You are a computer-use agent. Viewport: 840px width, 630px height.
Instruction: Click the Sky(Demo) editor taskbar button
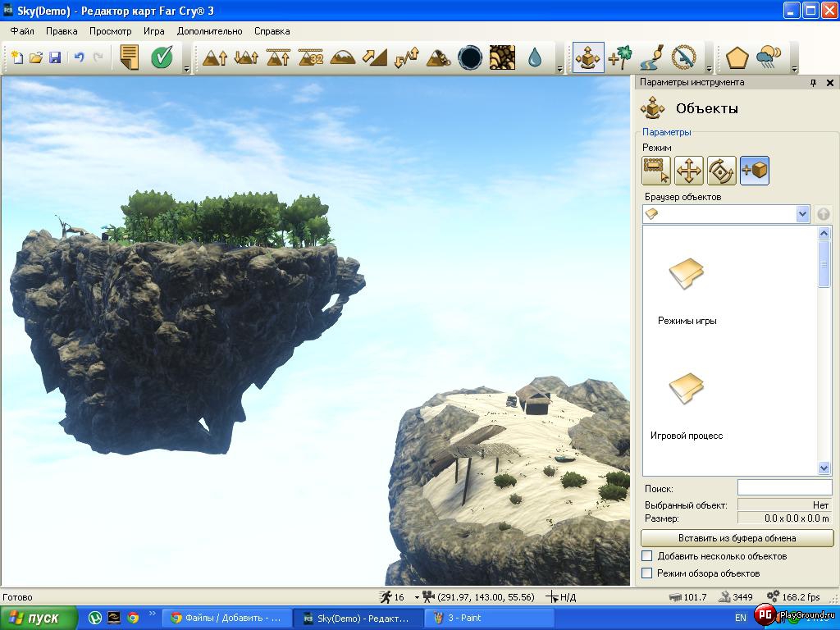click(x=358, y=619)
